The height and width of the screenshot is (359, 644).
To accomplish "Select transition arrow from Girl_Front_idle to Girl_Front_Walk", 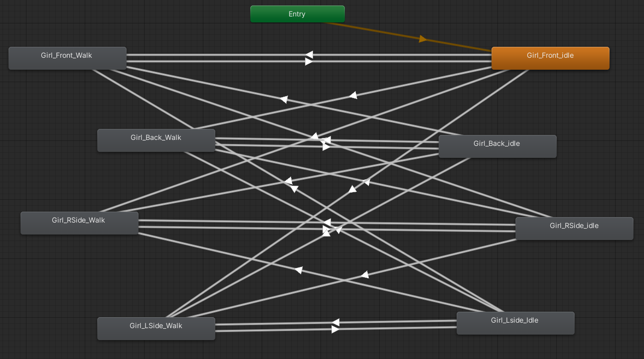I will coord(309,55).
